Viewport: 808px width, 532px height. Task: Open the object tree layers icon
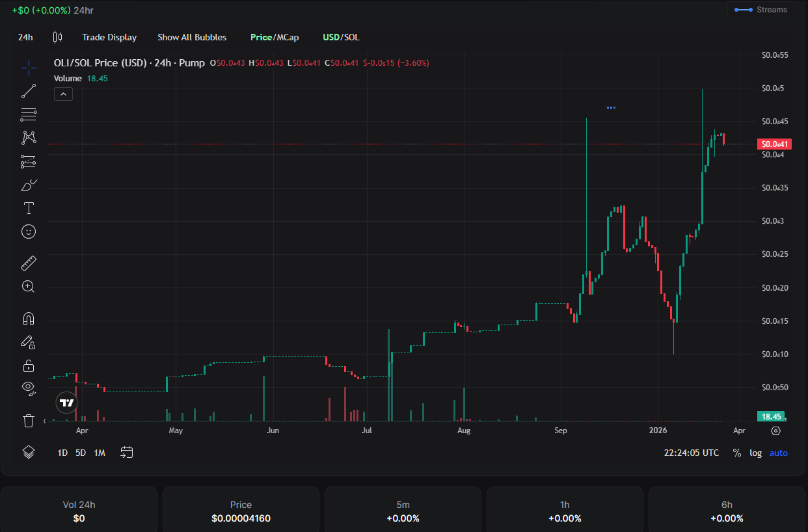click(29, 452)
